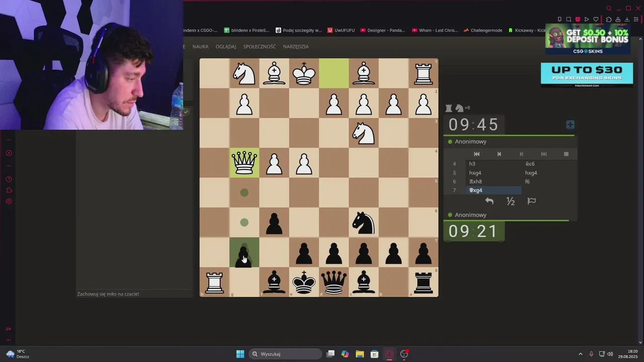Click the Opera heart bookmark icon
The image size is (644, 362).
pos(596,19)
